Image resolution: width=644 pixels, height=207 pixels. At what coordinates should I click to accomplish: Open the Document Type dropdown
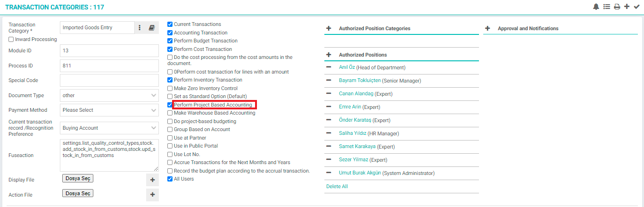tap(109, 95)
